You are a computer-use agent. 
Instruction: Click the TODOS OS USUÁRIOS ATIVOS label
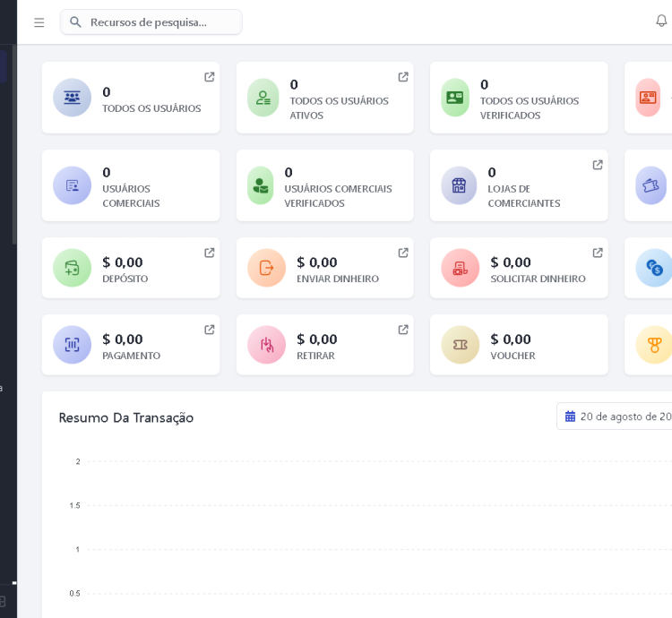339,108
